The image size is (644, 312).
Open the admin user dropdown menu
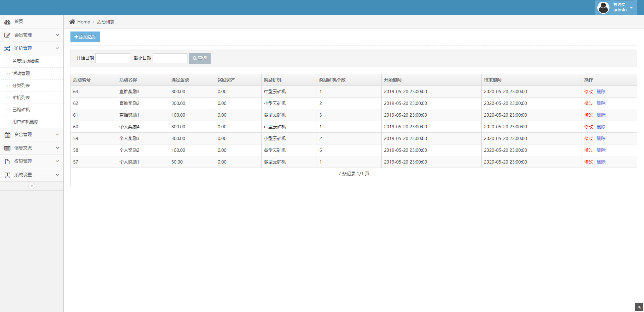pos(616,7)
